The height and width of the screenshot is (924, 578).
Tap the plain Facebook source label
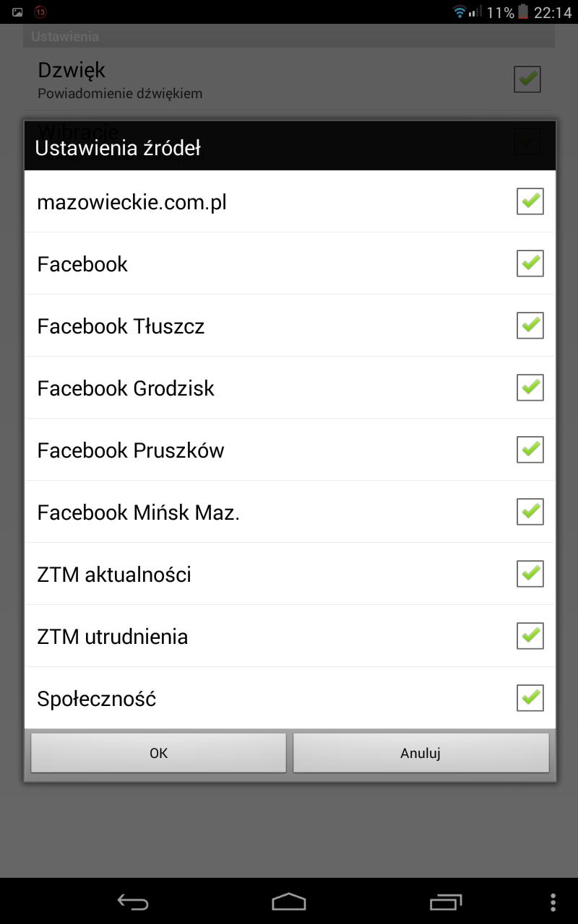coord(82,264)
